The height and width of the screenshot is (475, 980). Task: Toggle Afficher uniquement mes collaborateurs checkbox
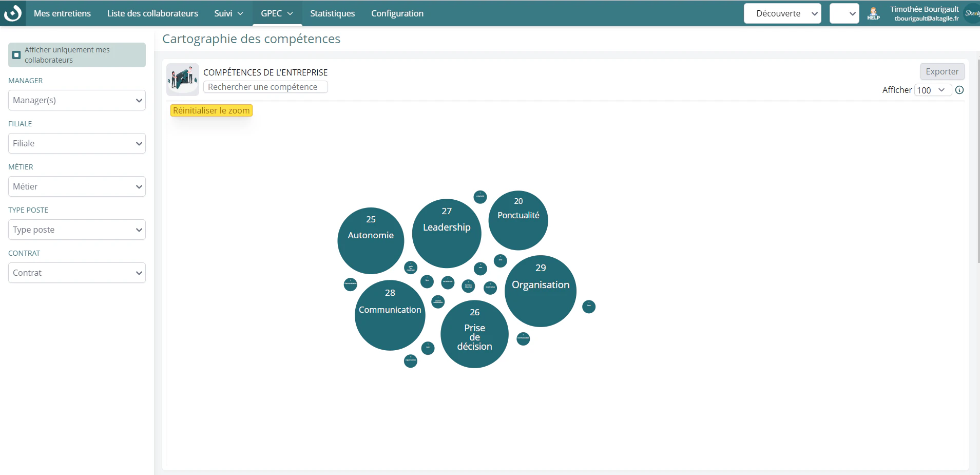coord(16,55)
